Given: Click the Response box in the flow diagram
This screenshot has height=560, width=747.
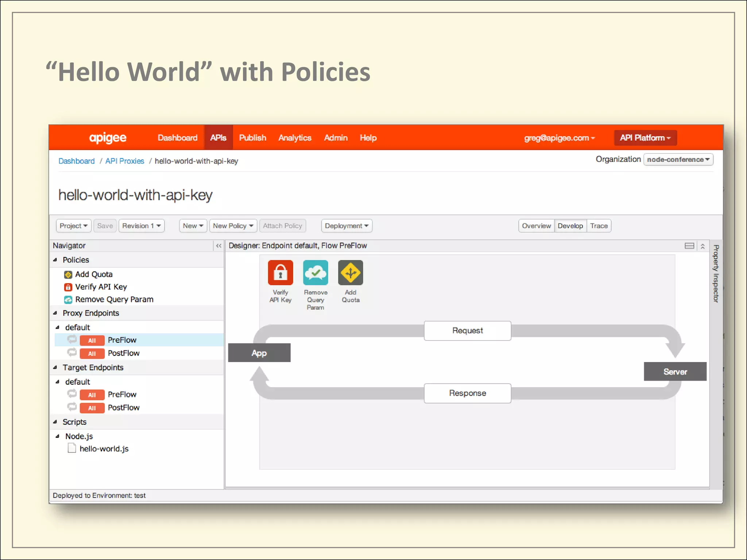Looking at the screenshot, I should (x=467, y=393).
